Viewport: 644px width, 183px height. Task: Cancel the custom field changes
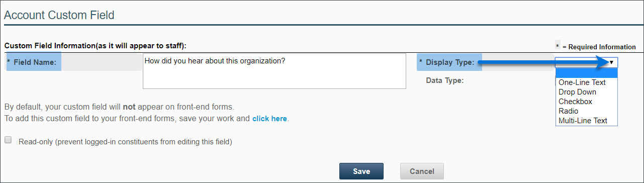(x=422, y=171)
